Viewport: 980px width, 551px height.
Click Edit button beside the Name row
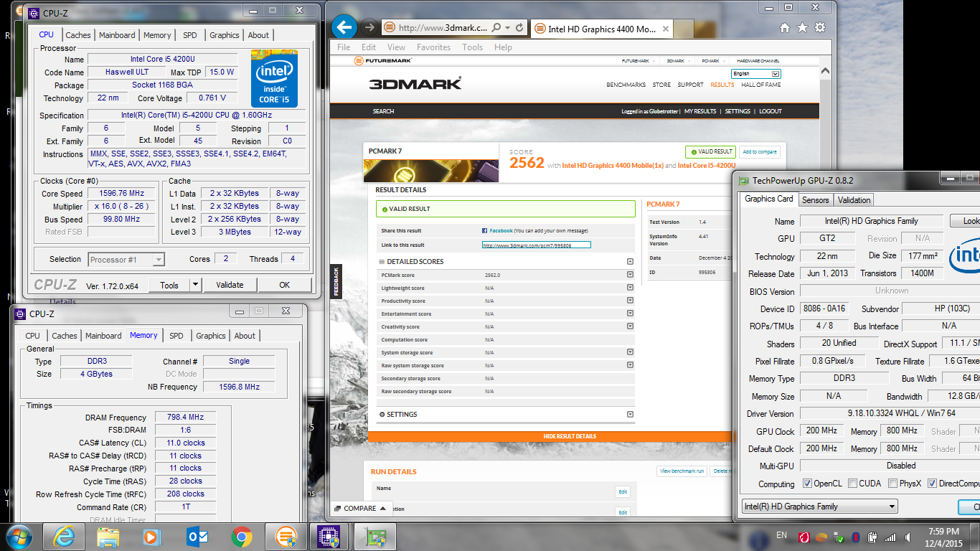coord(623,491)
